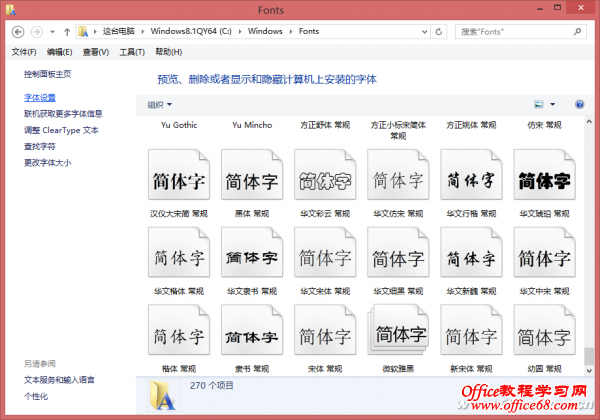
Task: Click Windows in the address path
Action: [265, 31]
